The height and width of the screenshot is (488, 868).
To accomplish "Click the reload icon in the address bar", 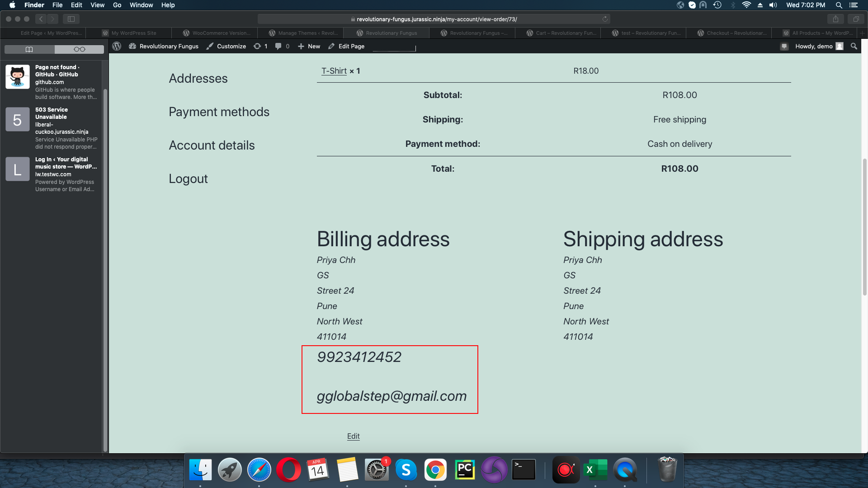I will (605, 19).
